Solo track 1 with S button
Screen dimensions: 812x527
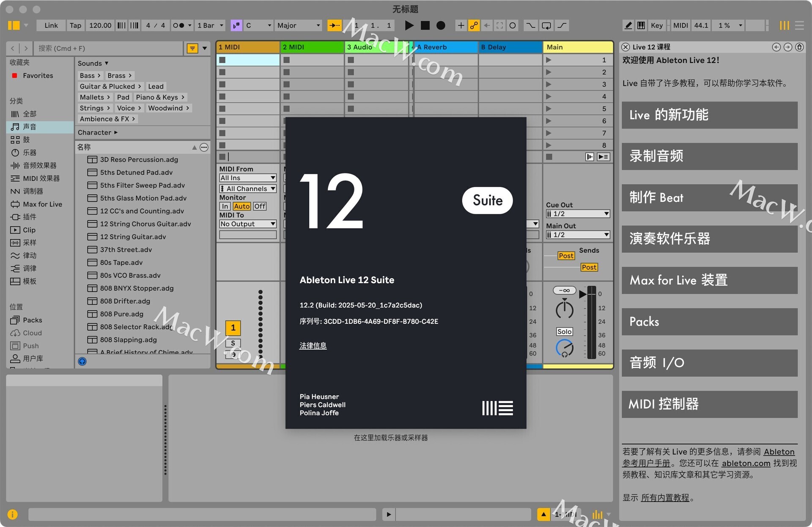pos(233,343)
